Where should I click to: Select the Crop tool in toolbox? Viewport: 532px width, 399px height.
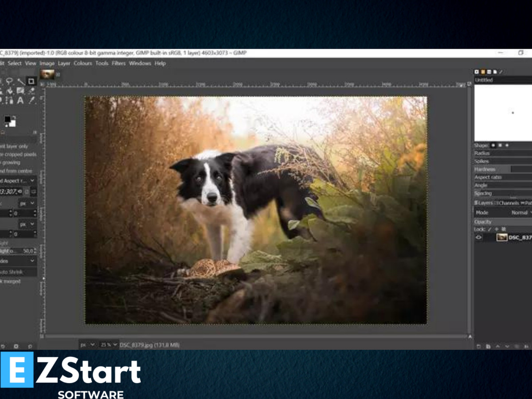31,81
